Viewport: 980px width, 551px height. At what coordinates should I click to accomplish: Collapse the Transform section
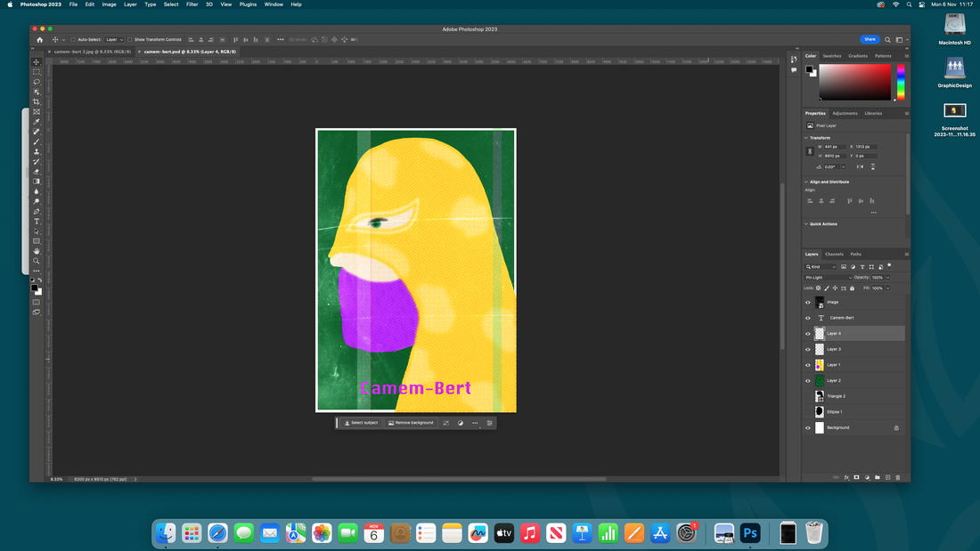[x=806, y=137]
